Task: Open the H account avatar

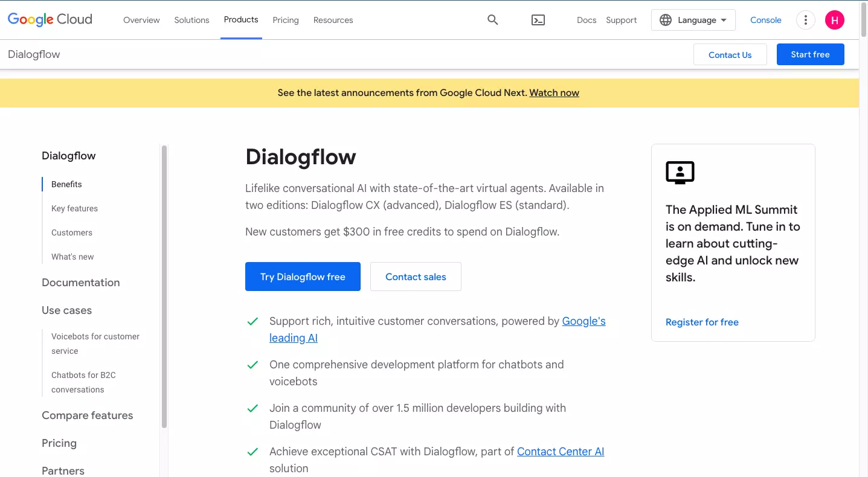Action: coord(835,20)
